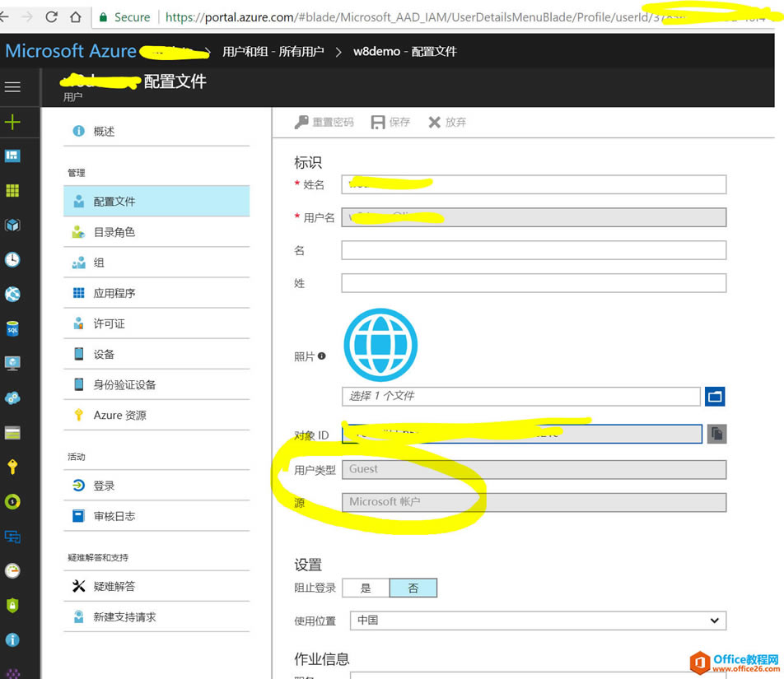
Task: Click the browser home icon
Action: (76, 17)
